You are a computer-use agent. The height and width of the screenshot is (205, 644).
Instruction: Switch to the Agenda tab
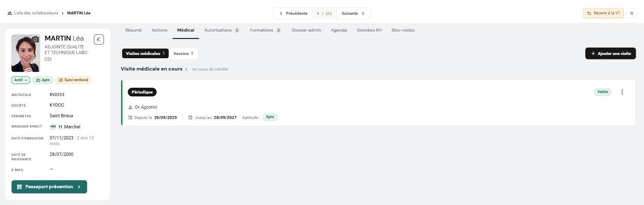coord(339,30)
